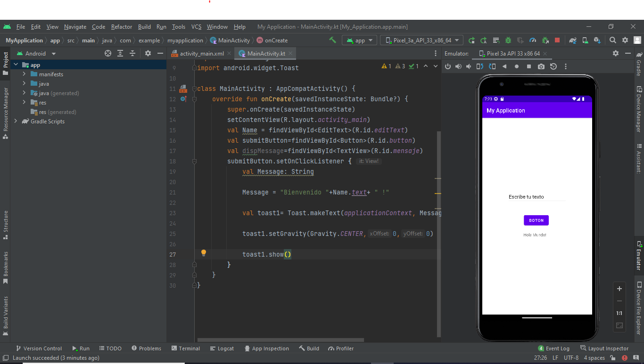The height and width of the screenshot is (364, 644).
Task: Open the Profiler with the gauge icon
Action: [532, 40]
